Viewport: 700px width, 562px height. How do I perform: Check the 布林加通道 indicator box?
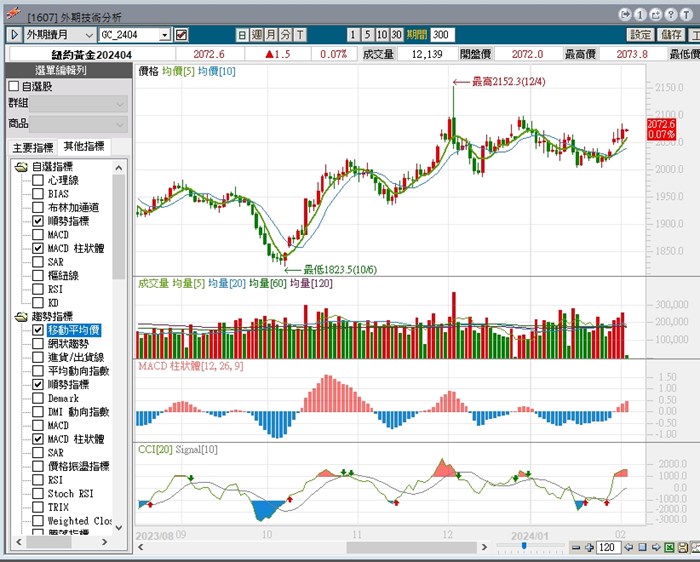click(x=38, y=207)
